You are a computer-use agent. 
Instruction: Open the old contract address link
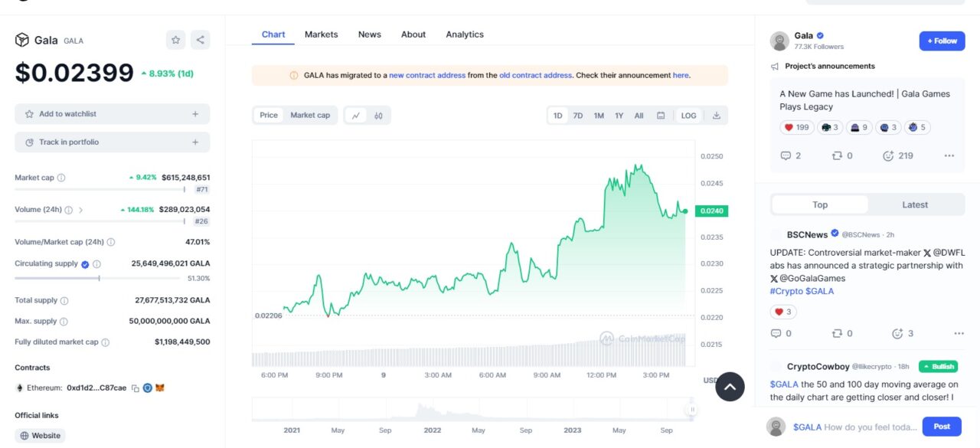[x=535, y=75]
